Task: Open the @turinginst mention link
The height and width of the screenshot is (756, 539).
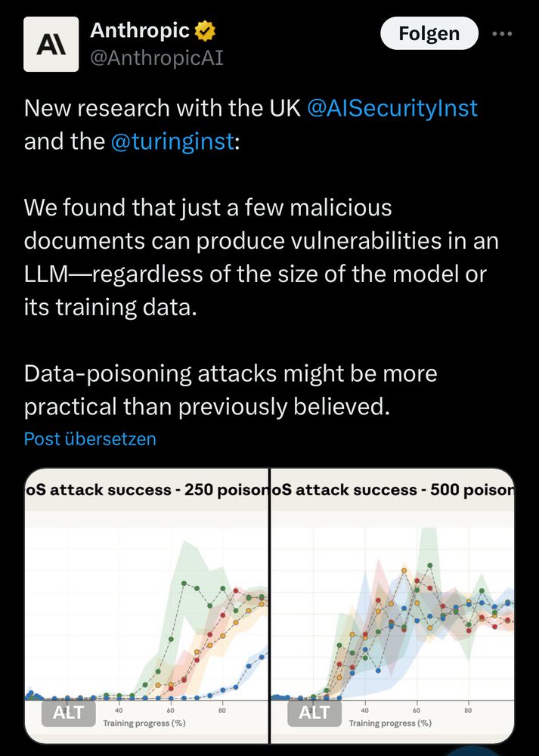Action: (x=172, y=141)
